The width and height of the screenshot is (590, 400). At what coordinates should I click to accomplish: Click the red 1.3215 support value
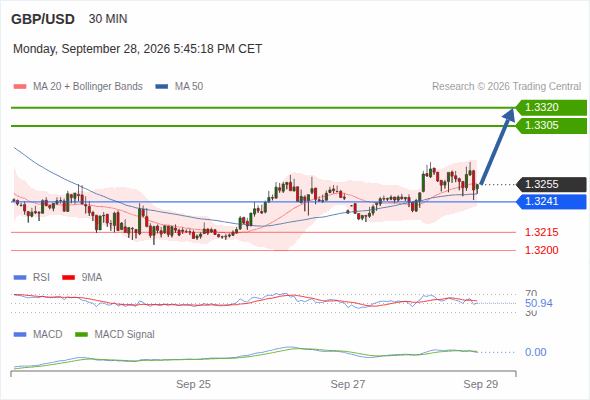[x=541, y=232]
